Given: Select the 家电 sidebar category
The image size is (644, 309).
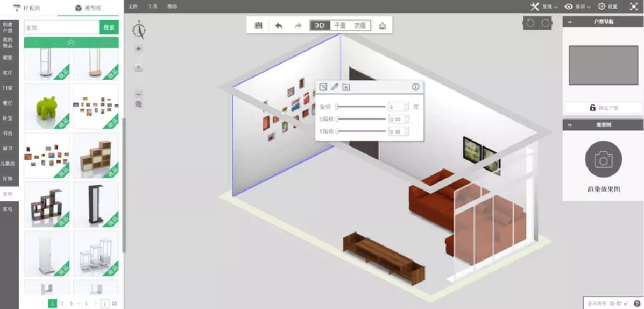Looking at the screenshot, I should point(8,209).
